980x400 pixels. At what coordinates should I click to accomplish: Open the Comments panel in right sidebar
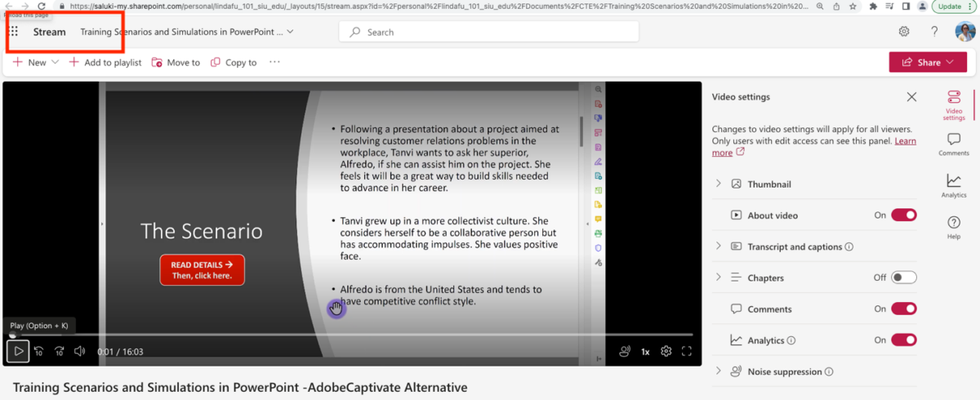[953, 144]
